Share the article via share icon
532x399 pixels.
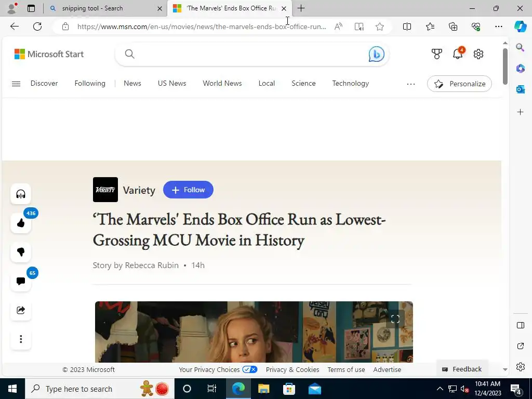(21, 310)
